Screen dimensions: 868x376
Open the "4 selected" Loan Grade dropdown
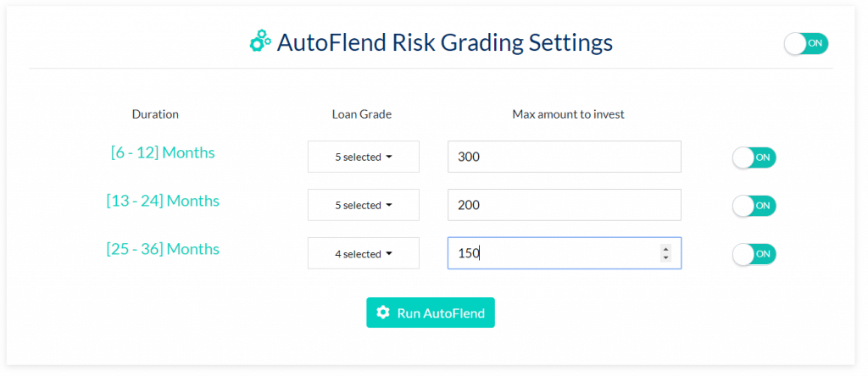coord(363,253)
